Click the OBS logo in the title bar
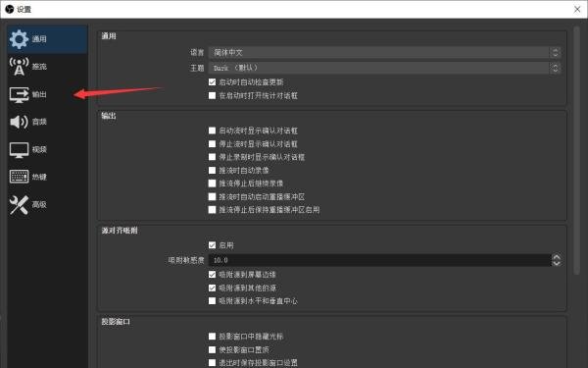 click(10, 9)
